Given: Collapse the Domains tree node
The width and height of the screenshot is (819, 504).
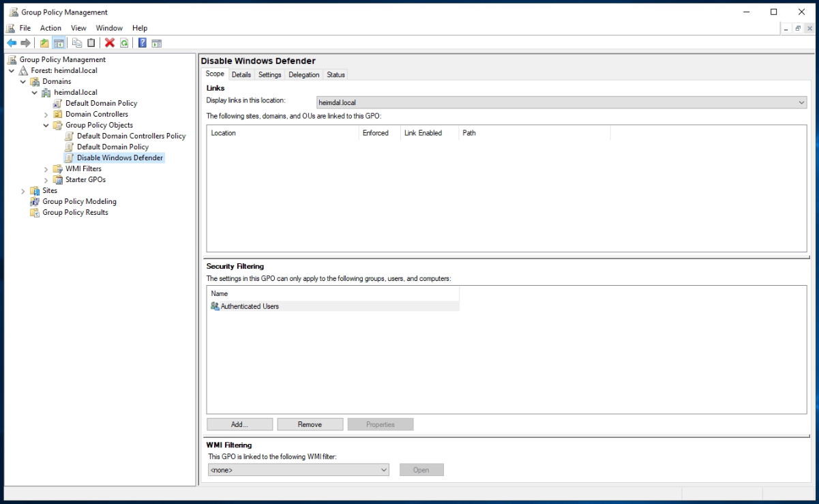Looking at the screenshot, I should pyautogui.click(x=23, y=81).
